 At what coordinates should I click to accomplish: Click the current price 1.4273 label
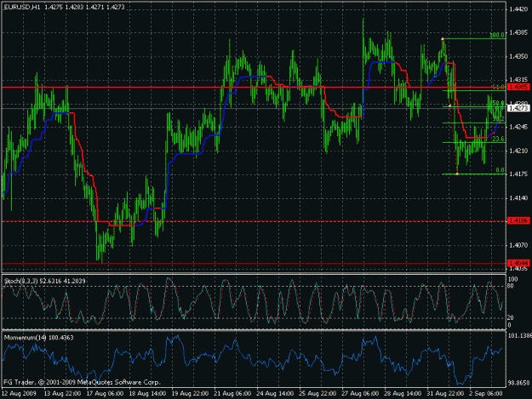[x=518, y=108]
